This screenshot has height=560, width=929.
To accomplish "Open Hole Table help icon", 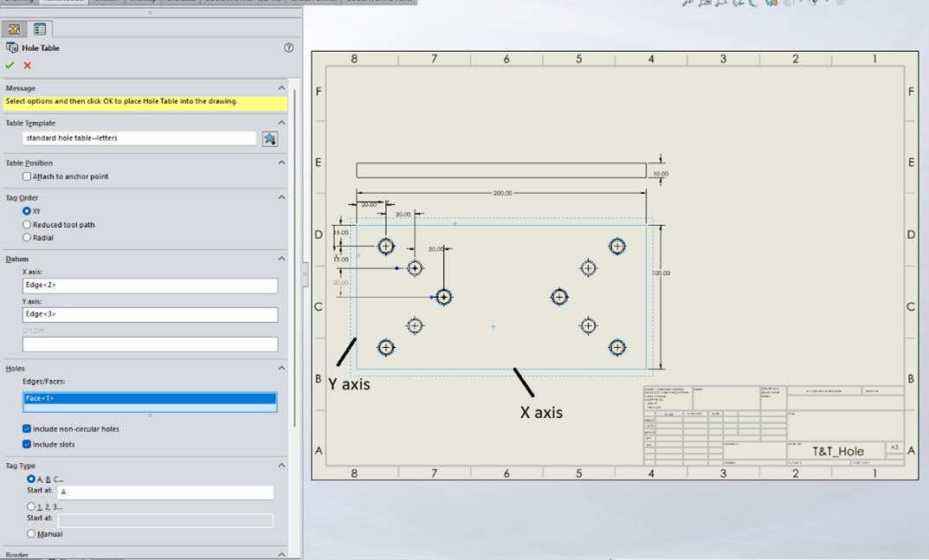I will 288,48.
